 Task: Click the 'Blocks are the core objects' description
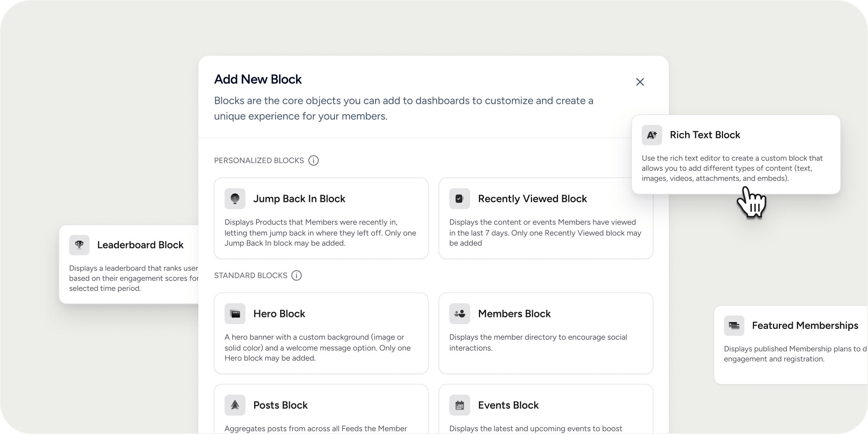[x=404, y=108]
